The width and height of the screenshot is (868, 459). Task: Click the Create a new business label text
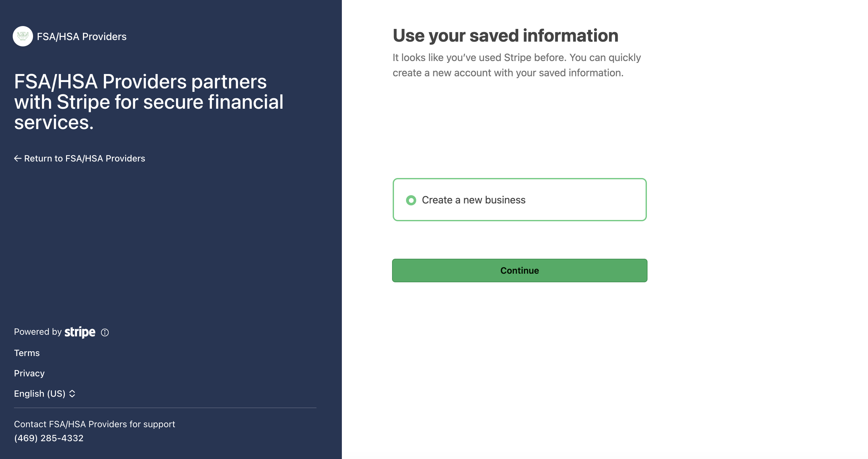pos(473,200)
